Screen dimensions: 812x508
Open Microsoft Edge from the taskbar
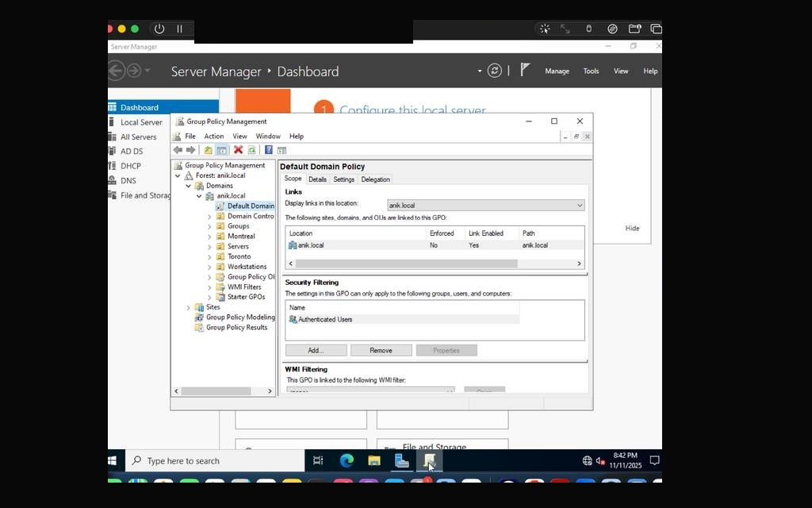coord(347,460)
